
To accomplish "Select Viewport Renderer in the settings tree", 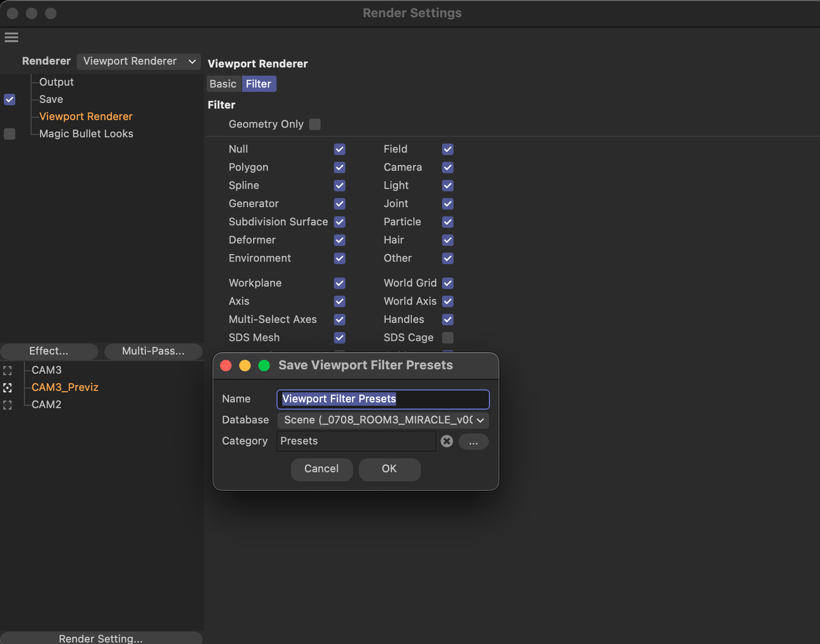I will (x=86, y=117).
